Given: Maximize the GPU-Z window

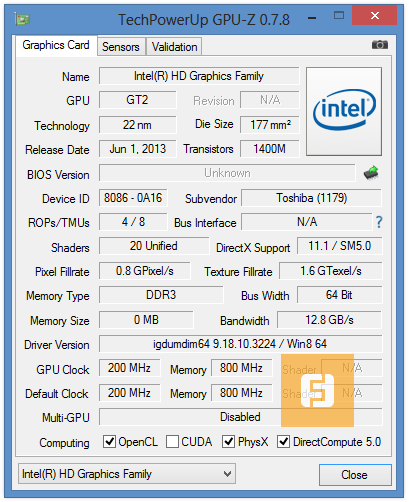Looking at the screenshot, I should pos(339,16).
